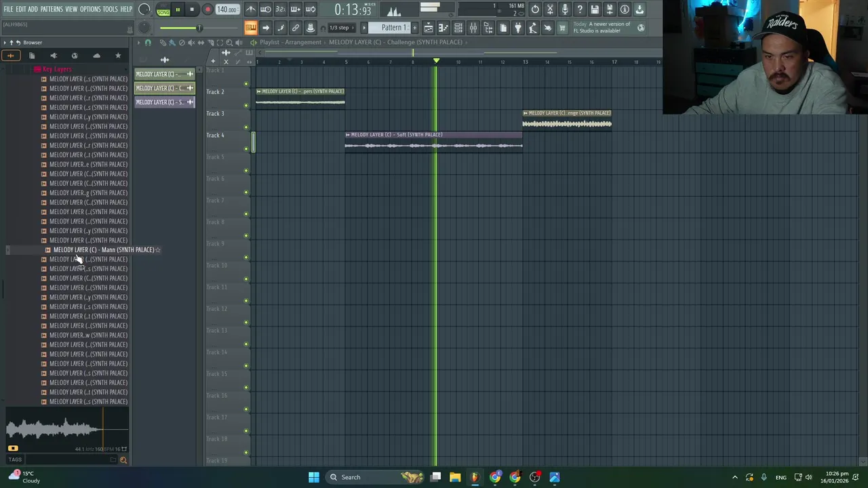Toggle PAT/SONG mode switch

coord(163,9)
